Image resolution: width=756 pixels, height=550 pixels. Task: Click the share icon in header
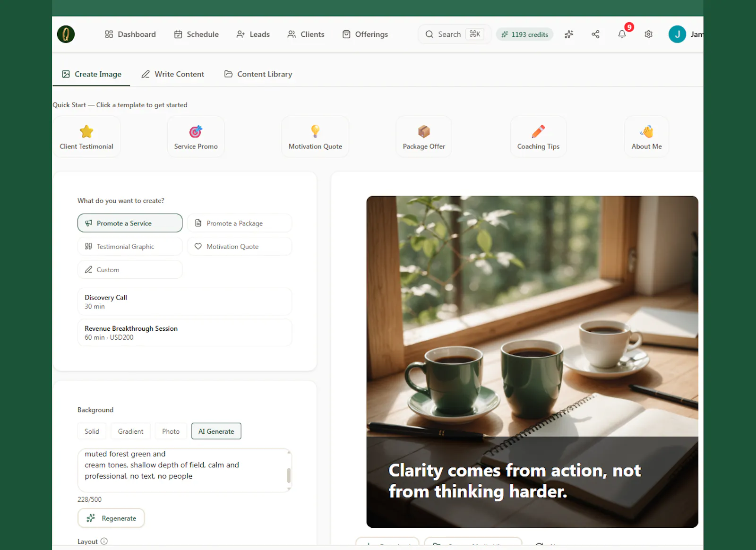(x=595, y=34)
